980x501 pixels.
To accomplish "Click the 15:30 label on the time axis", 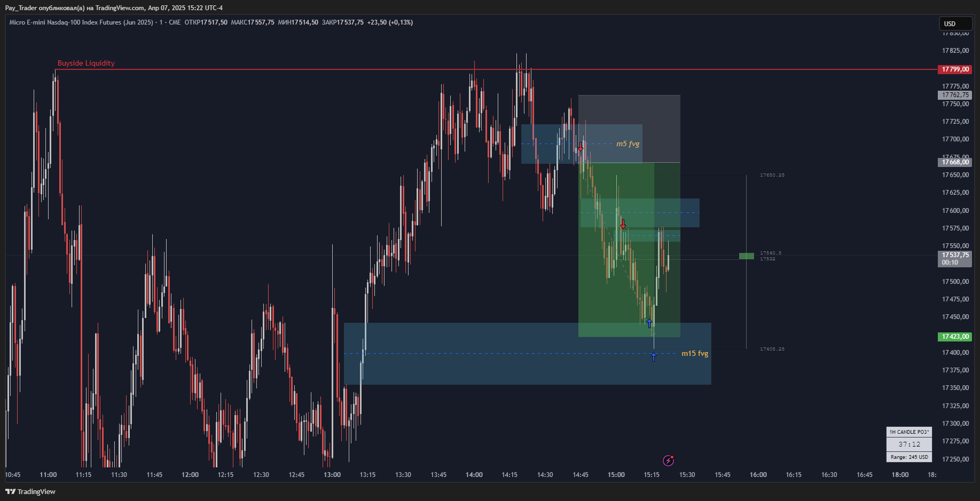I will click(687, 474).
